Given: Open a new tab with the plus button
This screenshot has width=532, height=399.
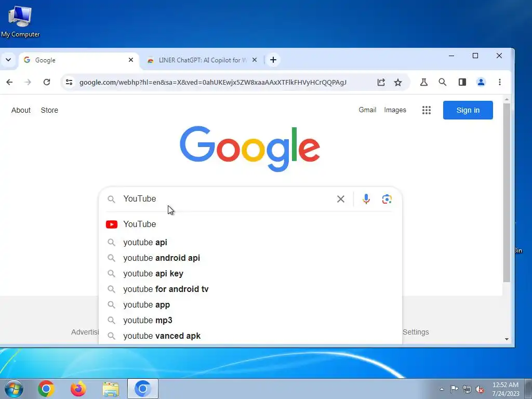Looking at the screenshot, I should [x=273, y=60].
